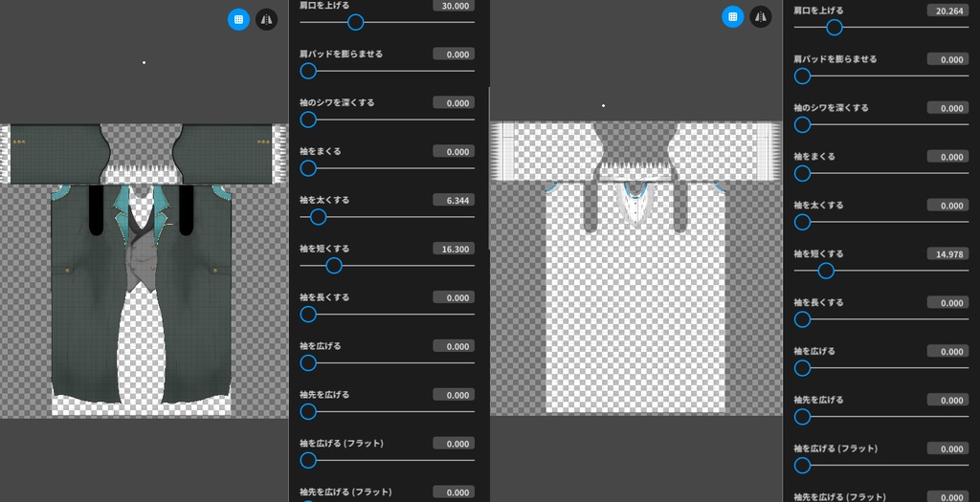
Task: Select 袖先を広げる value field in green coat panel
Action: (454, 395)
